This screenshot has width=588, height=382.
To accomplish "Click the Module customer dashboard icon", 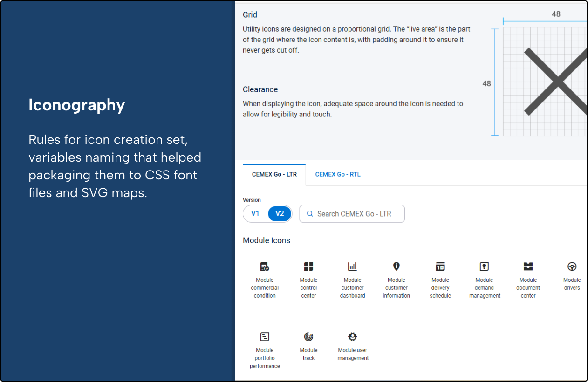I will [352, 266].
